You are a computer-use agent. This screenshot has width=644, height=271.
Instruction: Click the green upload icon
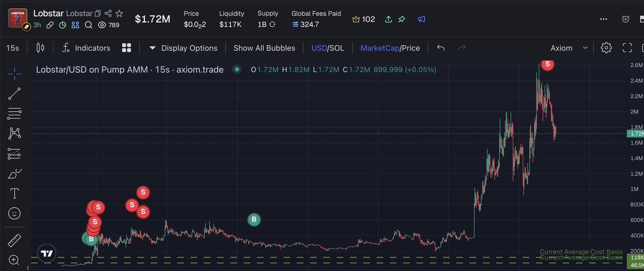point(389,19)
